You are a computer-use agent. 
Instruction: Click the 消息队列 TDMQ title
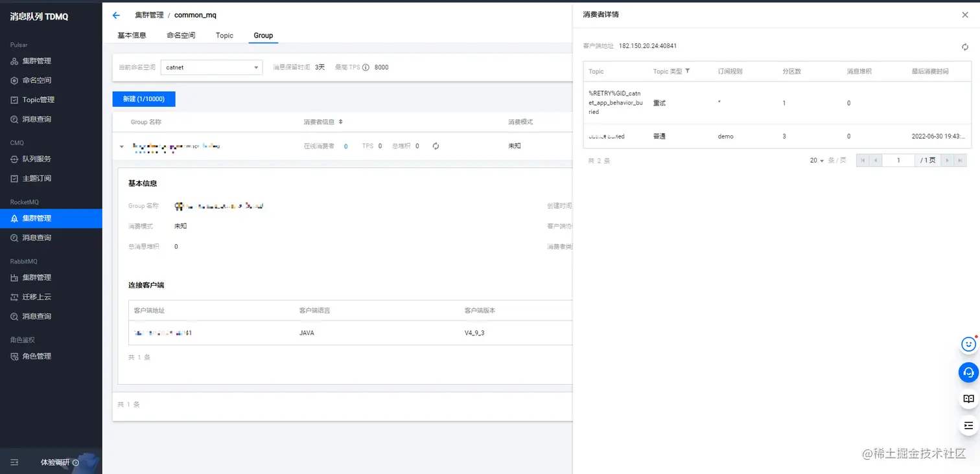[39, 16]
